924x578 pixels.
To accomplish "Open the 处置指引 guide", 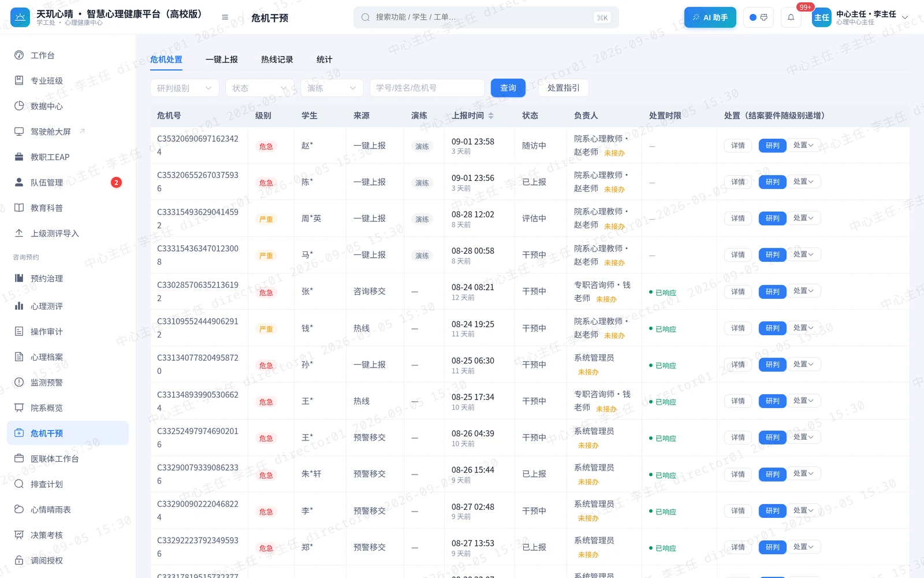I will coord(564,88).
